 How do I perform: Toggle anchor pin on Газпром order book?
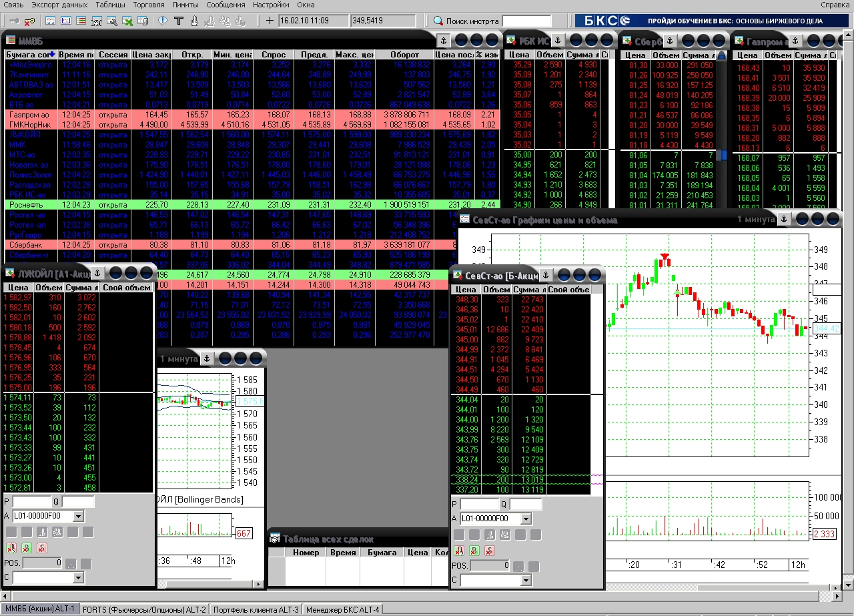[x=795, y=40]
